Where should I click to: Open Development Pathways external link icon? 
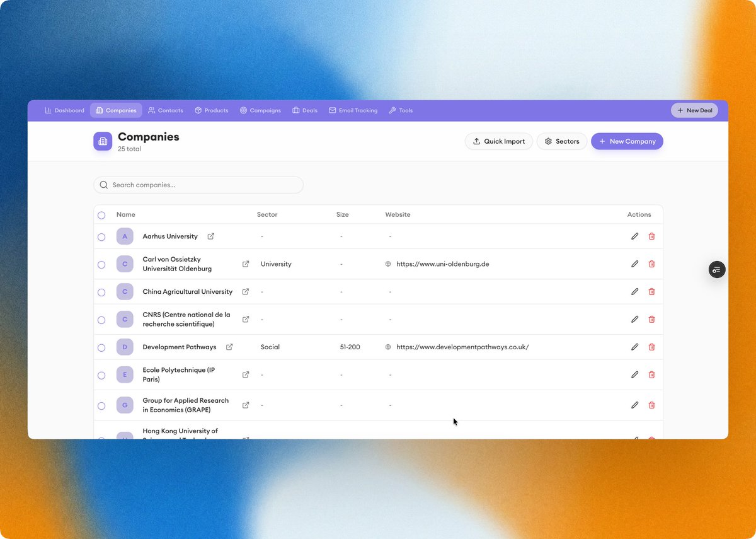point(229,347)
